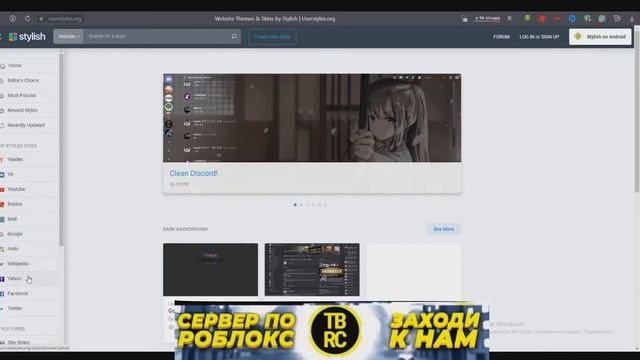Viewport: 640px width, 360px height.
Task: Open Site Styles under style types
Action: tap(18, 342)
